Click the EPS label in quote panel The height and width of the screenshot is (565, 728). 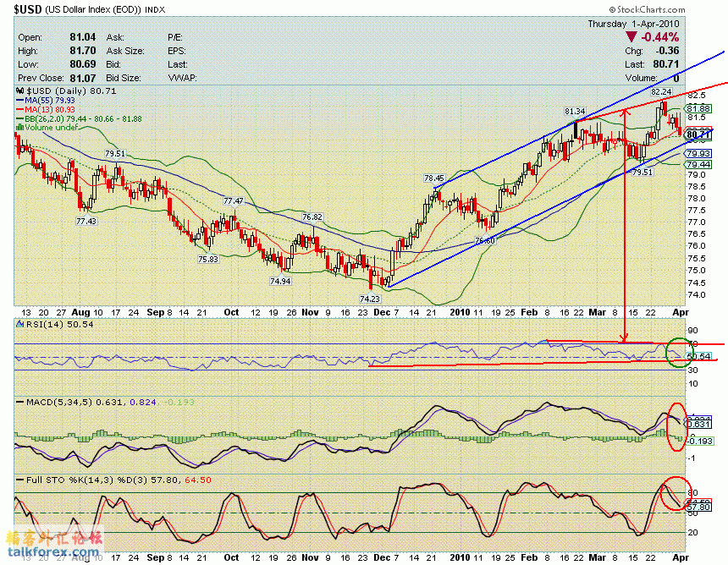pos(176,51)
